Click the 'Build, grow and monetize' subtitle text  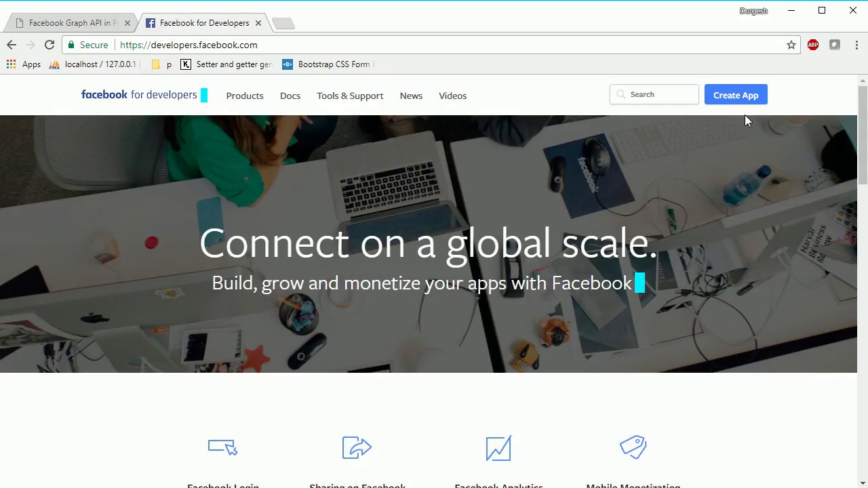click(x=421, y=283)
